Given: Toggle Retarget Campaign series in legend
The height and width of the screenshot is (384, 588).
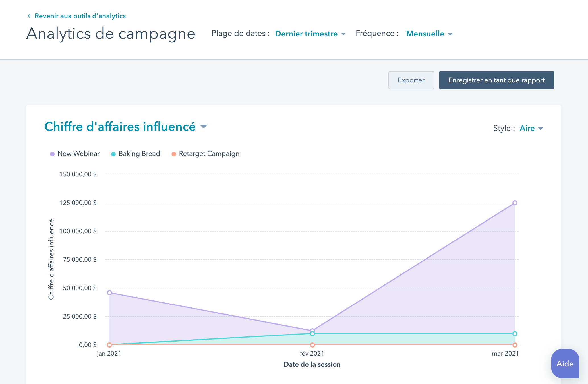Looking at the screenshot, I should pyautogui.click(x=209, y=154).
